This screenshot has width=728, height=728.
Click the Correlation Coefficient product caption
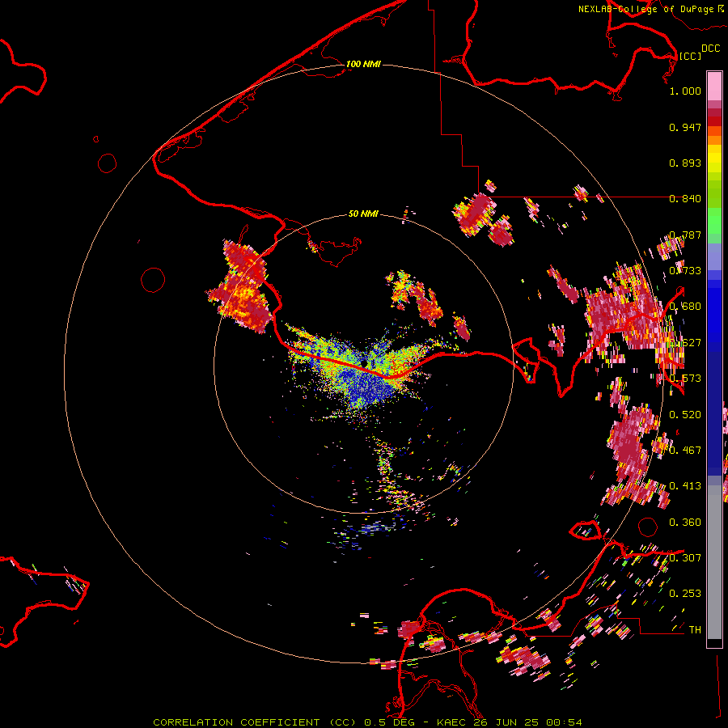[x=255, y=722]
